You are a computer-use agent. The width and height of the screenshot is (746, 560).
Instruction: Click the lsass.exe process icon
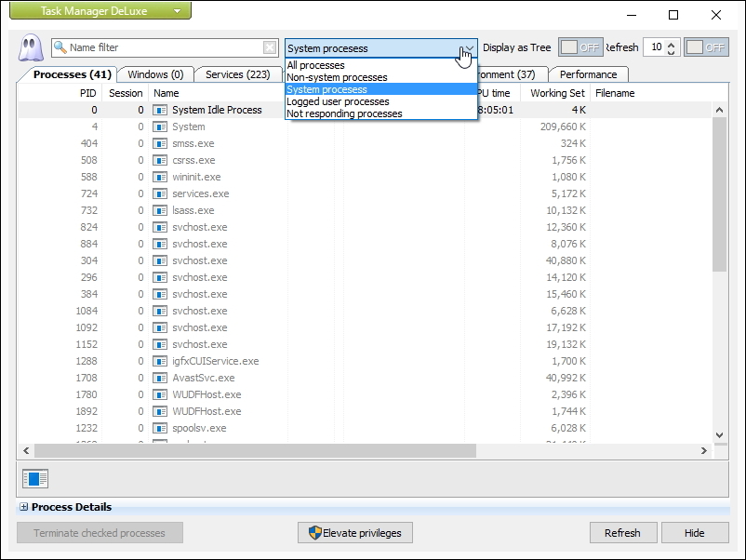point(160,210)
